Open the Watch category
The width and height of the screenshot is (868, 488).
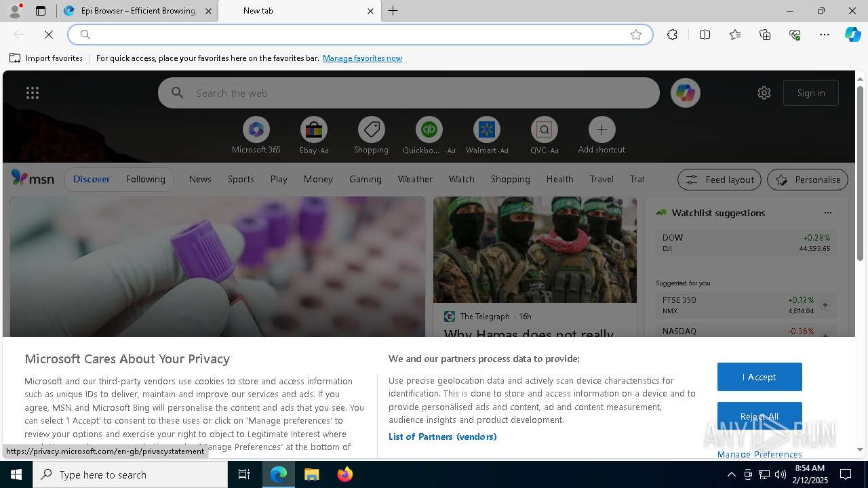(x=462, y=179)
